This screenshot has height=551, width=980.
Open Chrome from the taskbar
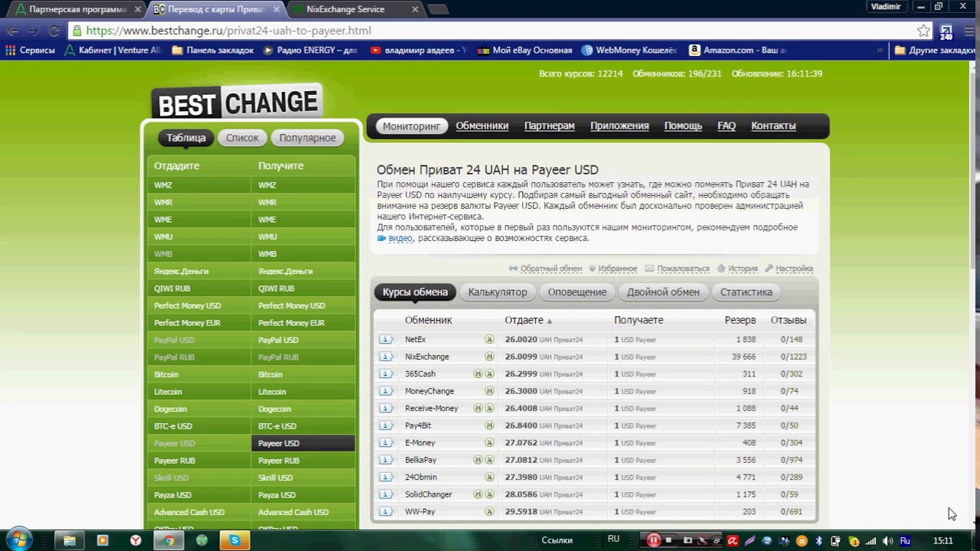pos(168,540)
